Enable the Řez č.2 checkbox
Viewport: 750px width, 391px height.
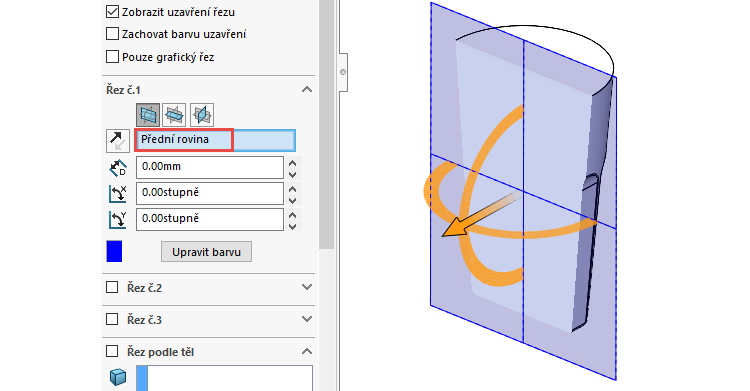pyautogui.click(x=112, y=287)
